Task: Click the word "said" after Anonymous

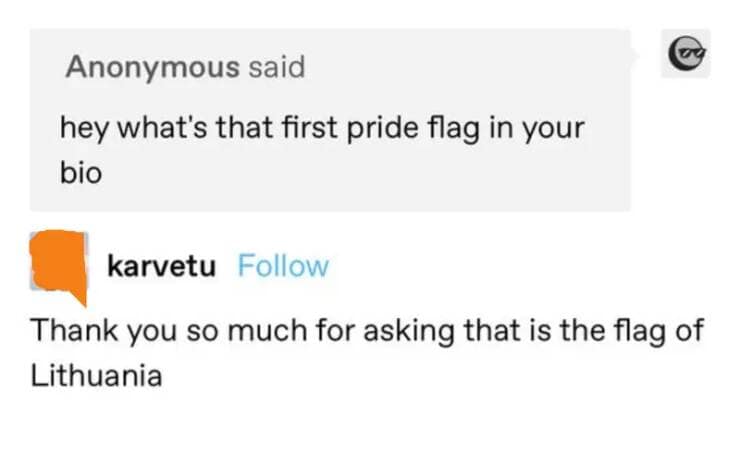Action: point(277,68)
